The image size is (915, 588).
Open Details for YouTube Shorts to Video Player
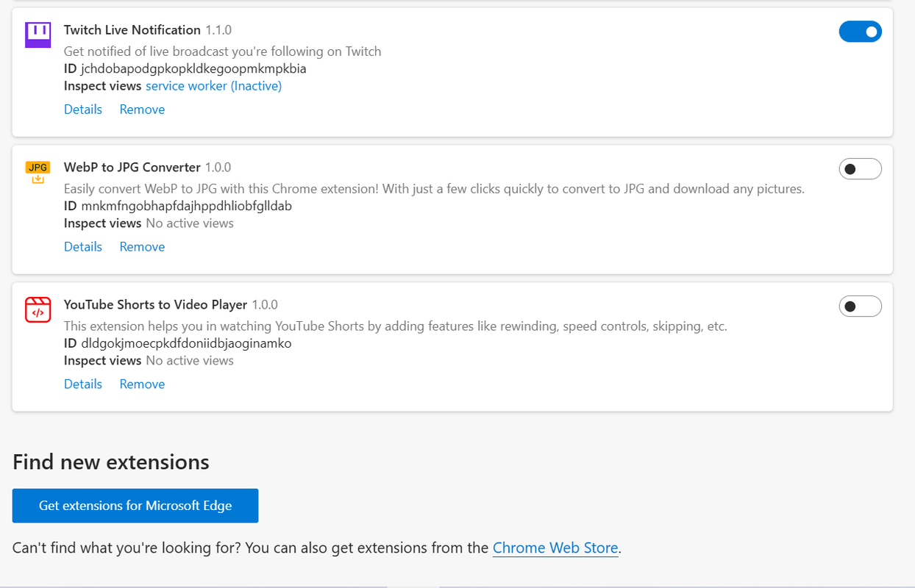pos(83,384)
